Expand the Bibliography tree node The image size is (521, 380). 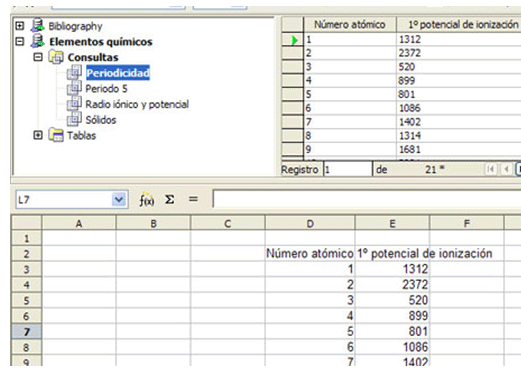tap(20, 26)
